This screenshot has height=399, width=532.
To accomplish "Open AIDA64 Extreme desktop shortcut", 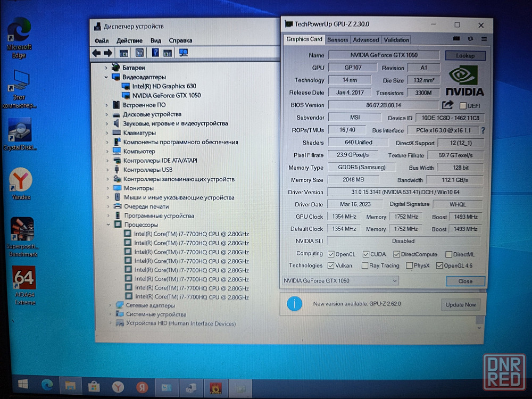I will click(24, 285).
